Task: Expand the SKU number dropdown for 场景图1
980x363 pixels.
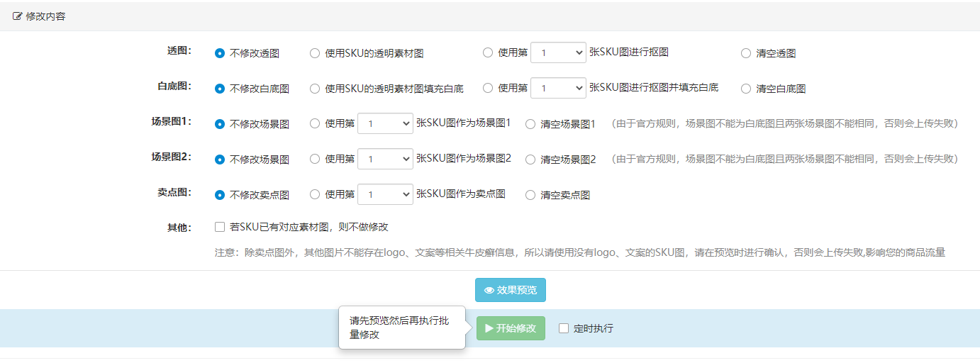Action: (385, 123)
